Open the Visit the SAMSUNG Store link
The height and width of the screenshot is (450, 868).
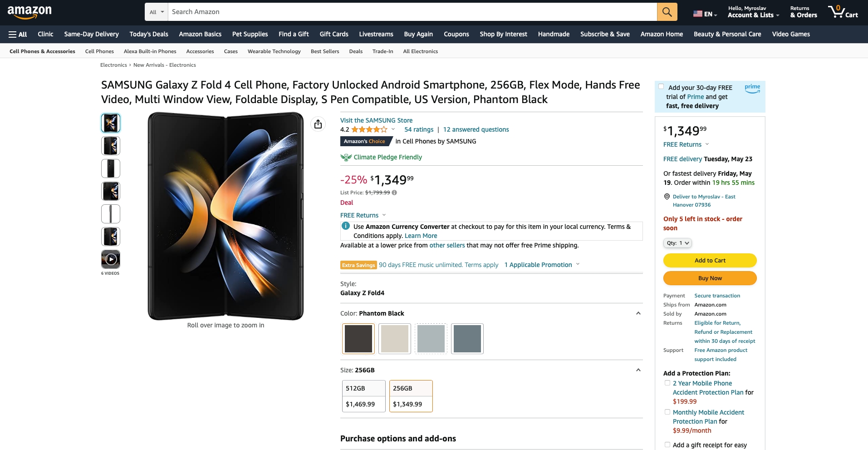point(376,120)
